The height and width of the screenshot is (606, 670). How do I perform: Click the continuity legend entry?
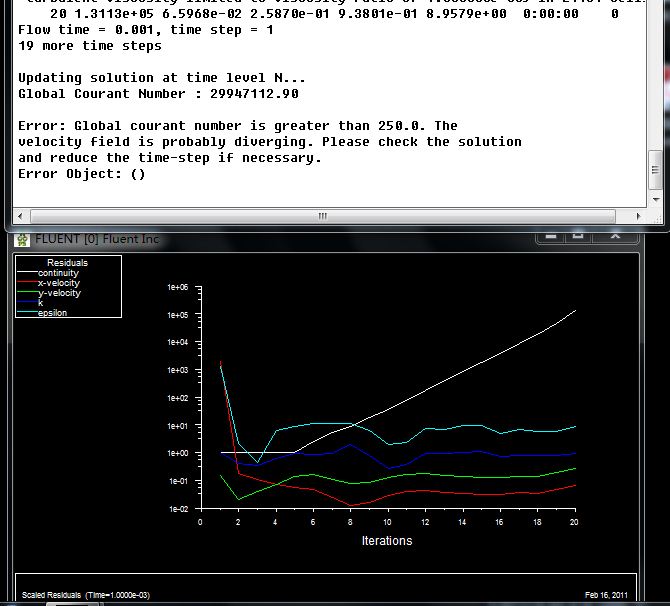tap(58, 273)
